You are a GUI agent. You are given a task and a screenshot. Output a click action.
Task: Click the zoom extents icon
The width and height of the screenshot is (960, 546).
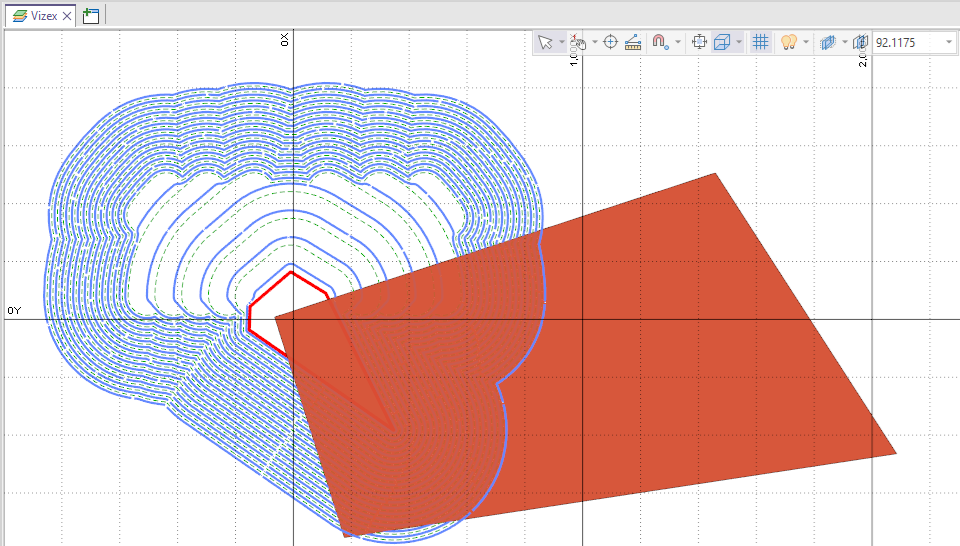pos(699,42)
